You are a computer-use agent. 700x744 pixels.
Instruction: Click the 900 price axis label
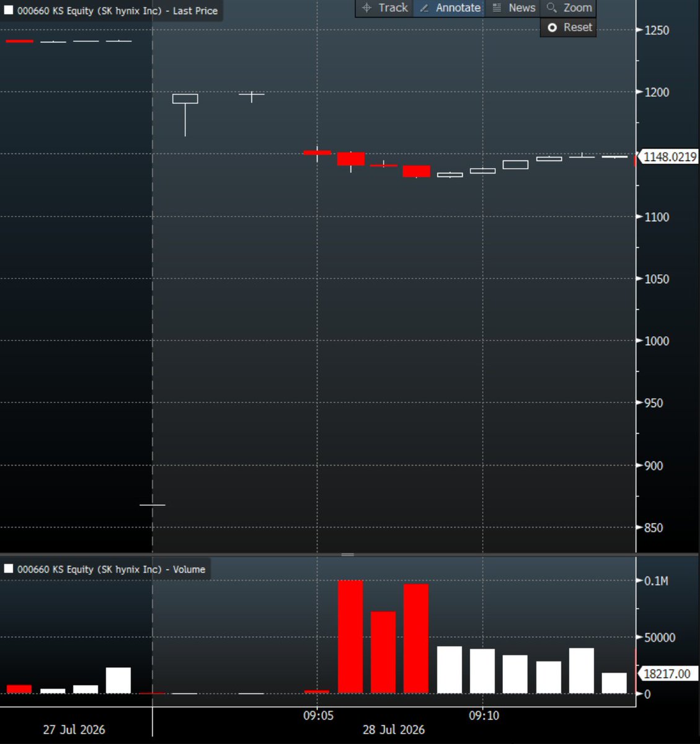pyautogui.click(x=653, y=466)
